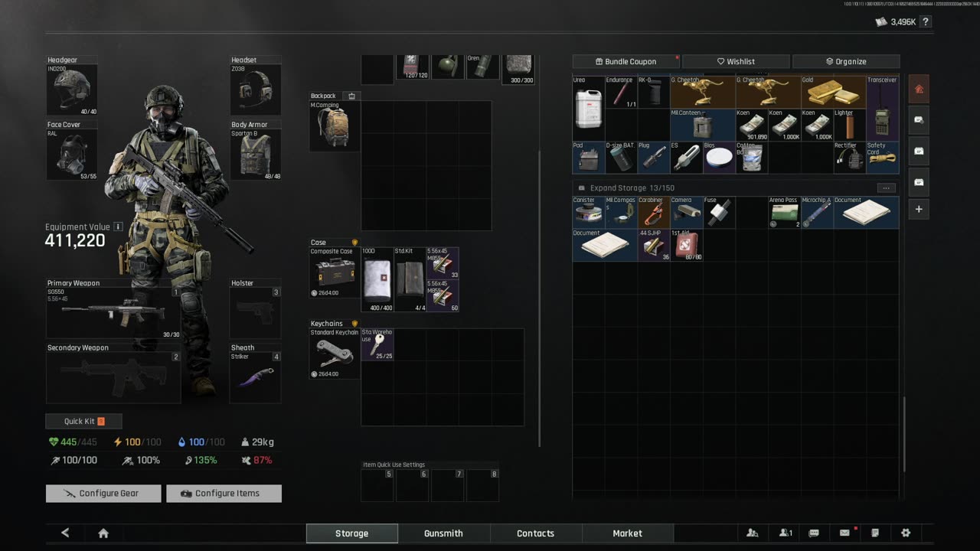
Task: Select the Fuse item
Action: [719, 212]
